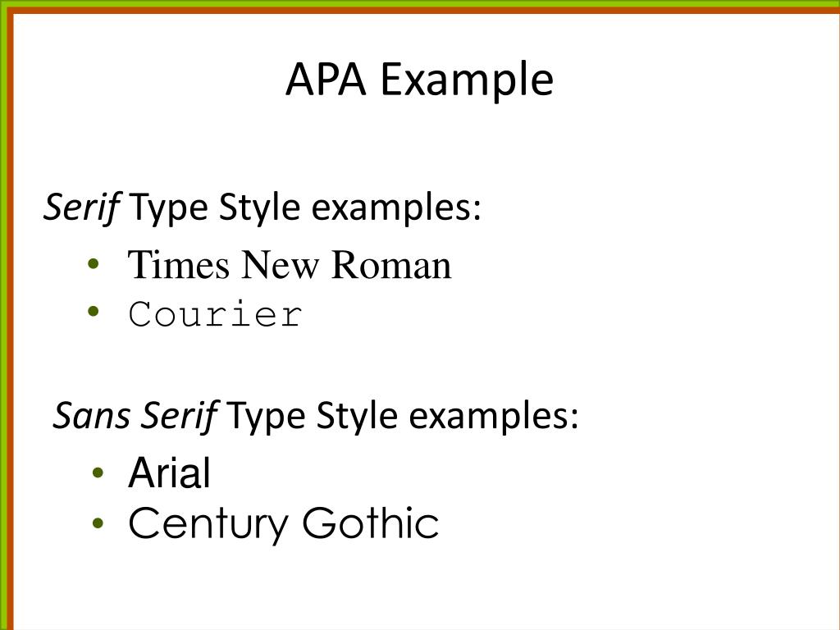Click the word 'Roman' in first bullet
840x630 pixels.
(x=391, y=265)
